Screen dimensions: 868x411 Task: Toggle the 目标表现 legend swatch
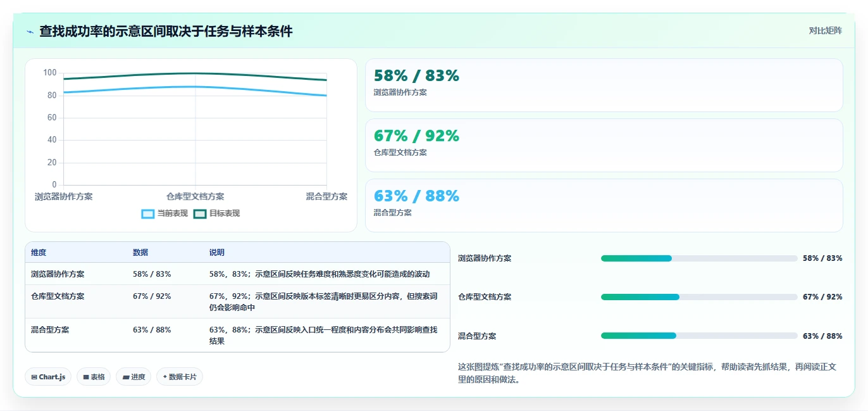tap(200, 214)
